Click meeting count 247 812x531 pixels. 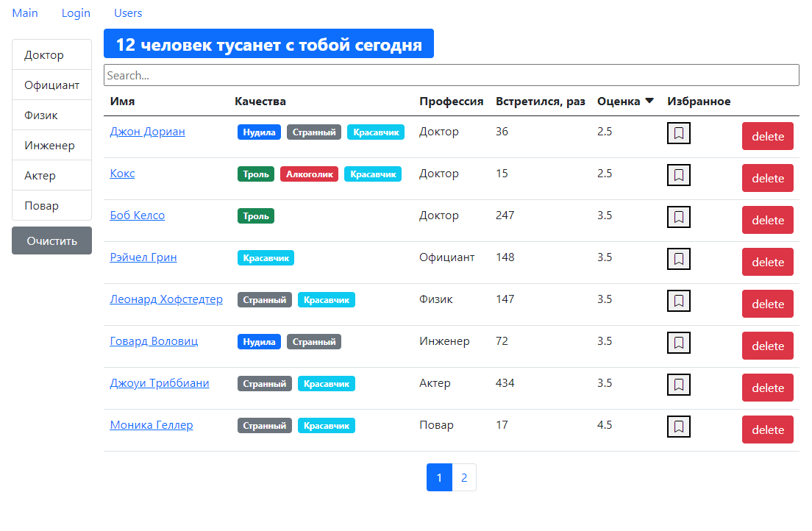point(505,215)
